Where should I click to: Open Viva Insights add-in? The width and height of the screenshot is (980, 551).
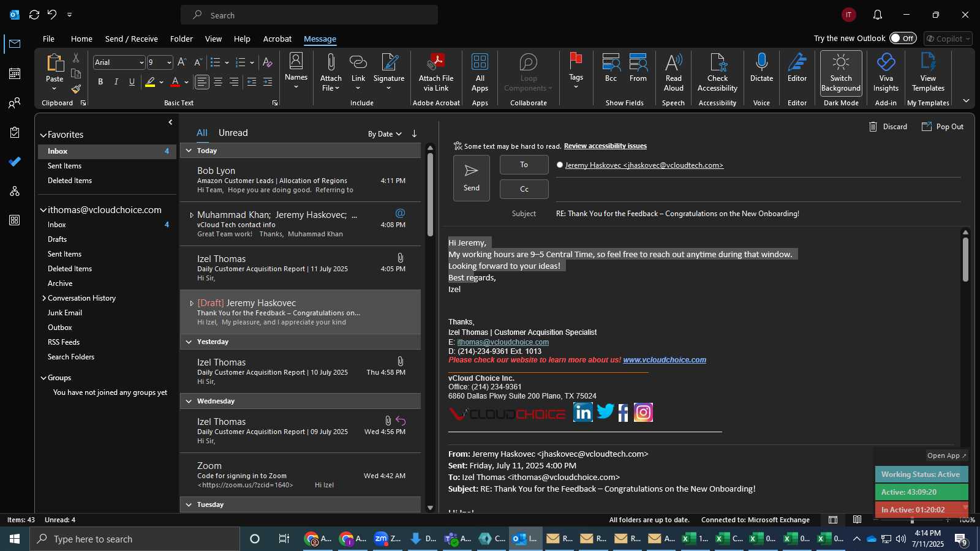tap(886, 72)
